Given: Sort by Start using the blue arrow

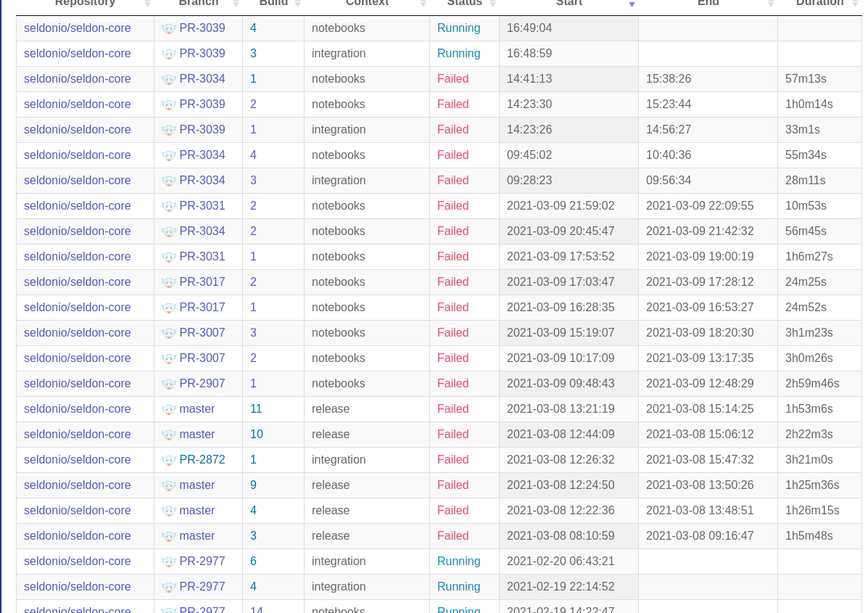Looking at the screenshot, I should (x=632, y=4).
